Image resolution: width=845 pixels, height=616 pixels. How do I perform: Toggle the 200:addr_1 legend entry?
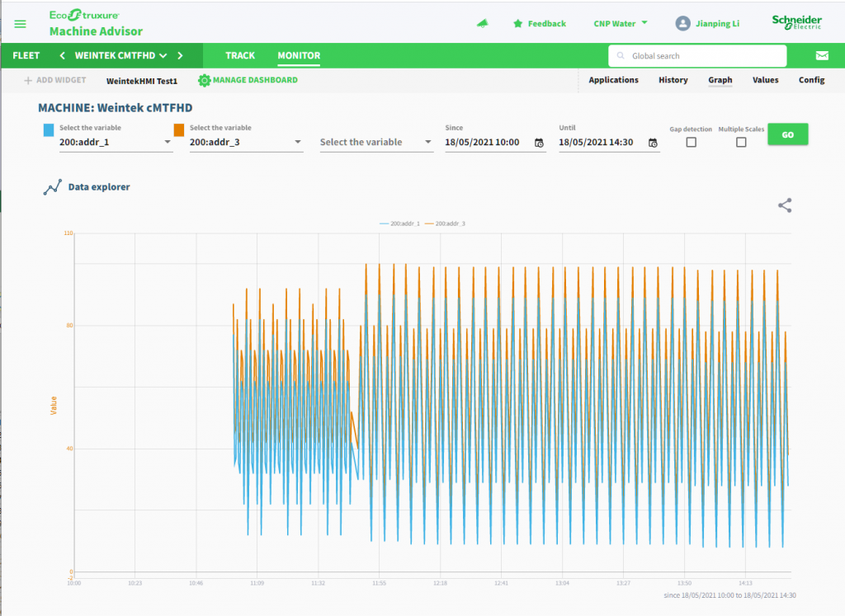(x=400, y=223)
